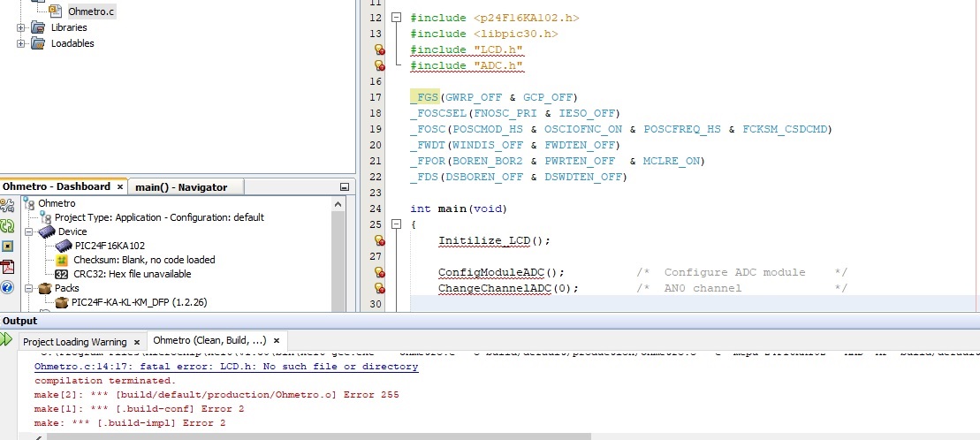The height and width of the screenshot is (440, 980).
Task: Click the box icon beside Packs node
Action: click(45, 288)
